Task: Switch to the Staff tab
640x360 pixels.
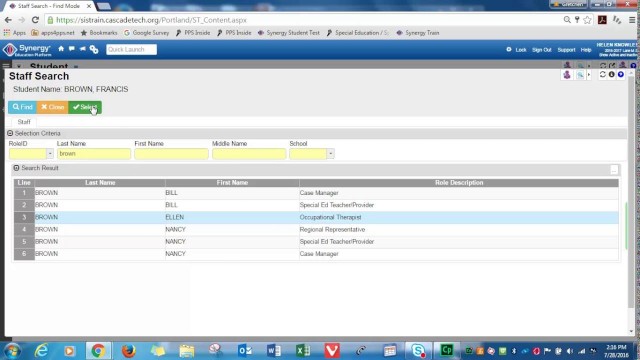Action: pos(24,122)
